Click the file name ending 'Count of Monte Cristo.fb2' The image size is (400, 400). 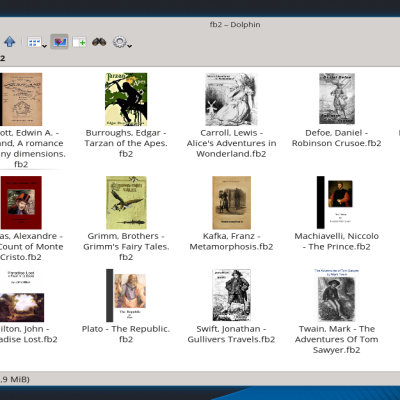point(31,247)
